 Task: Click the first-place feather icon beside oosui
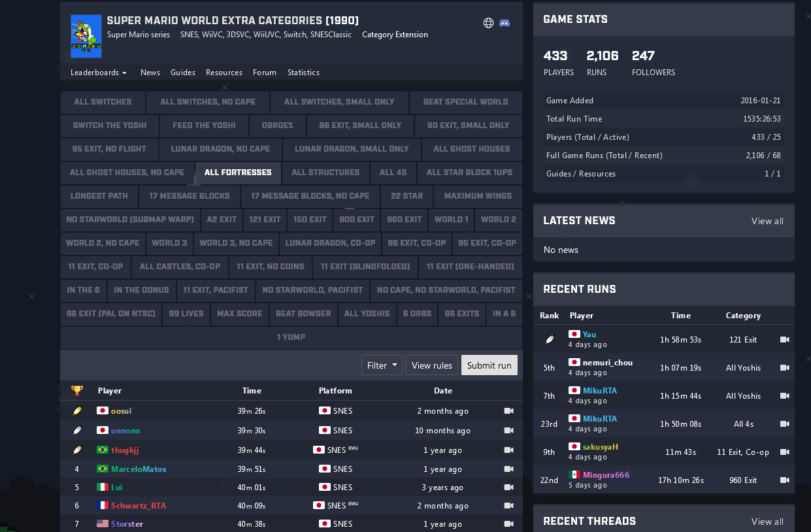tap(77, 411)
